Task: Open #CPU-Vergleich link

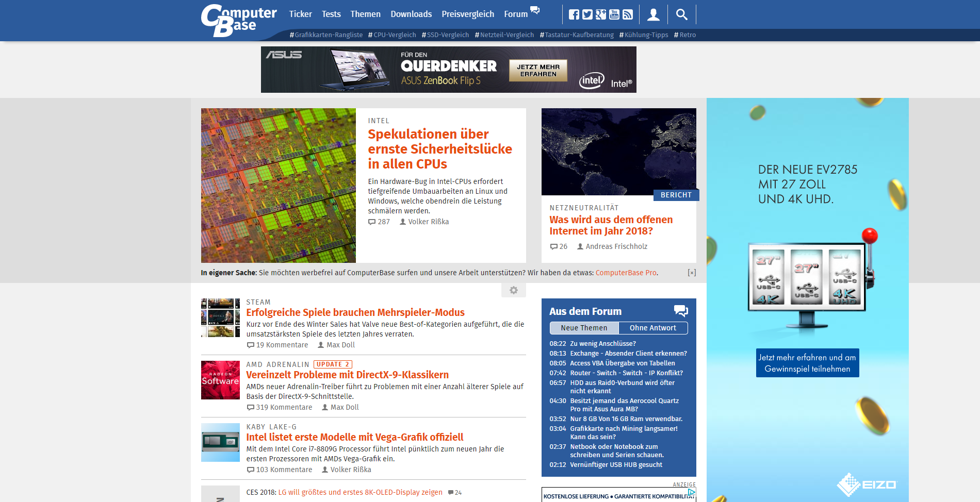Action: 392,35
